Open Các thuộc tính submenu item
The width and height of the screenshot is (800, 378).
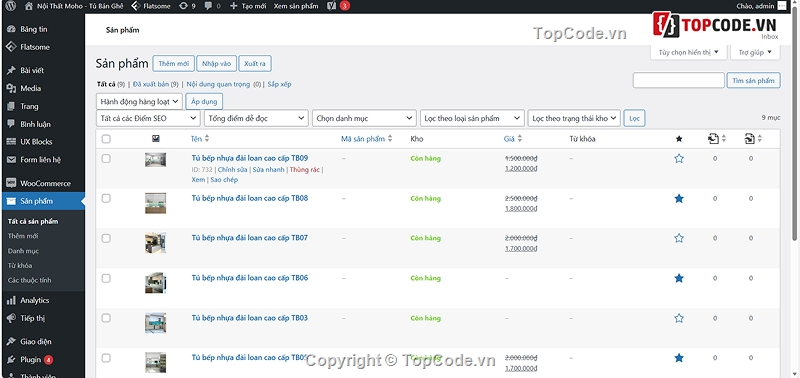coord(30,280)
